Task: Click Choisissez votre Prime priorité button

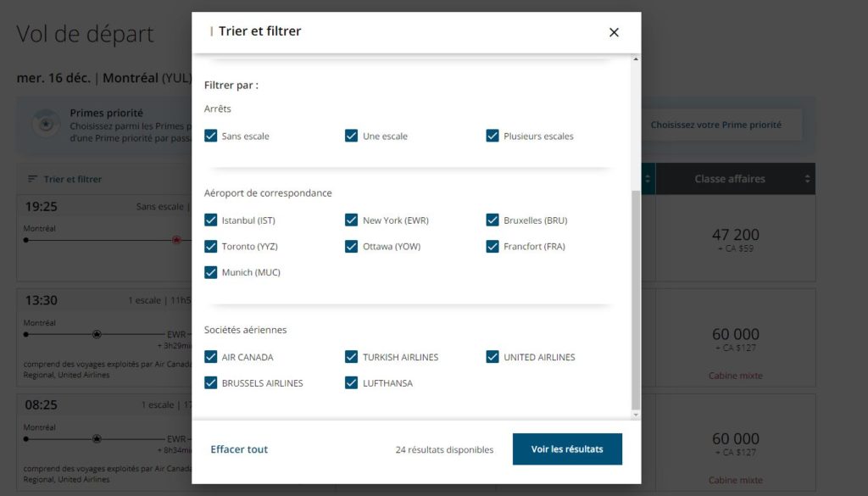Action: [x=715, y=125]
